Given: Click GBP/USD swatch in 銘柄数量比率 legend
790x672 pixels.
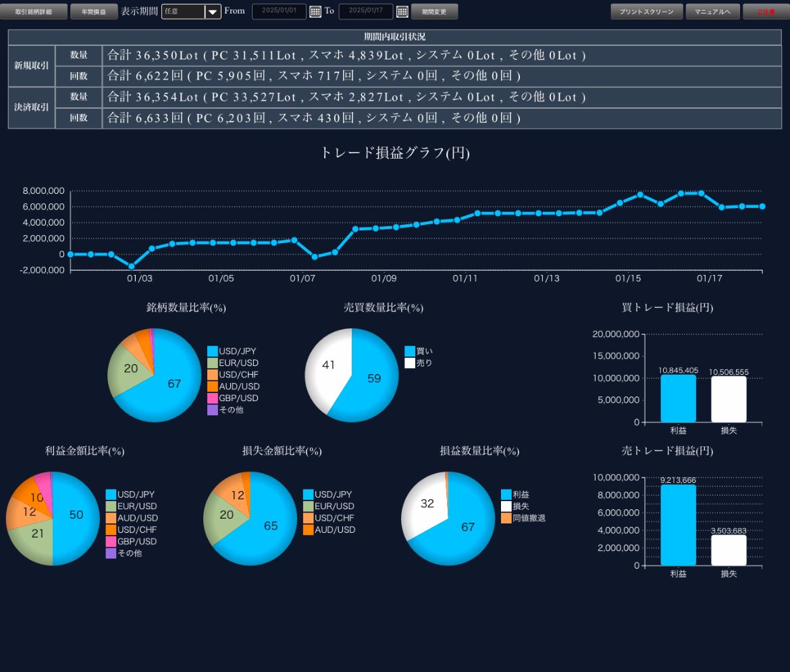Looking at the screenshot, I should point(212,398).
